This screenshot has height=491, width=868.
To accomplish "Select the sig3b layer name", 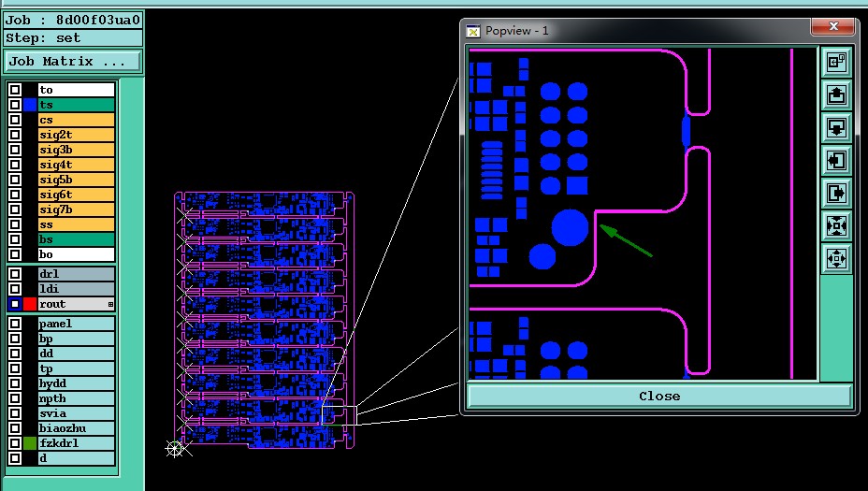I will click(x=77, y=150).
